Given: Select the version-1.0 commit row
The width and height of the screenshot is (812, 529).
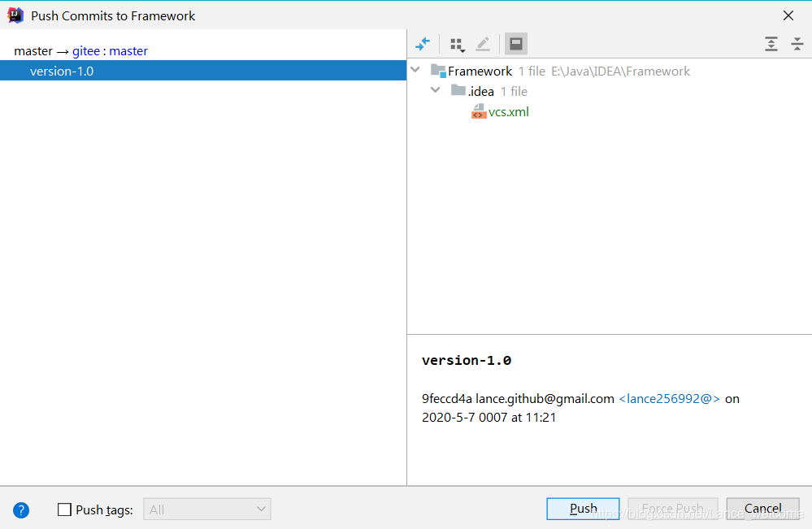Looking at the screenshot, I should click(203, 71).
